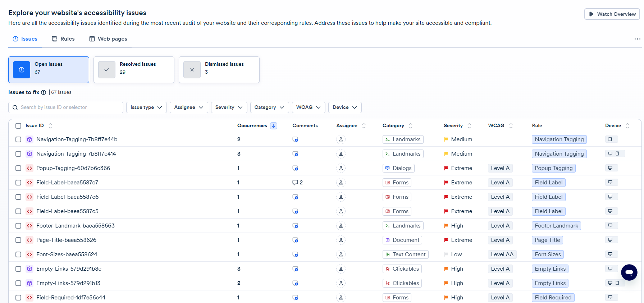Viewport: 644px width, 303px height.
Task: Select the Popup-Tagging-60d7b6c366 checkbox
Action: [18, 168]
